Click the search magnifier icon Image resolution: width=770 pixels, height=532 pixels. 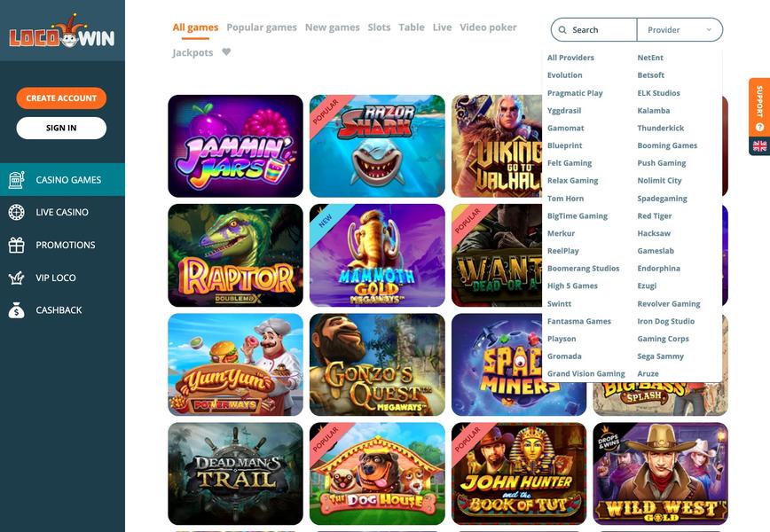562,30
